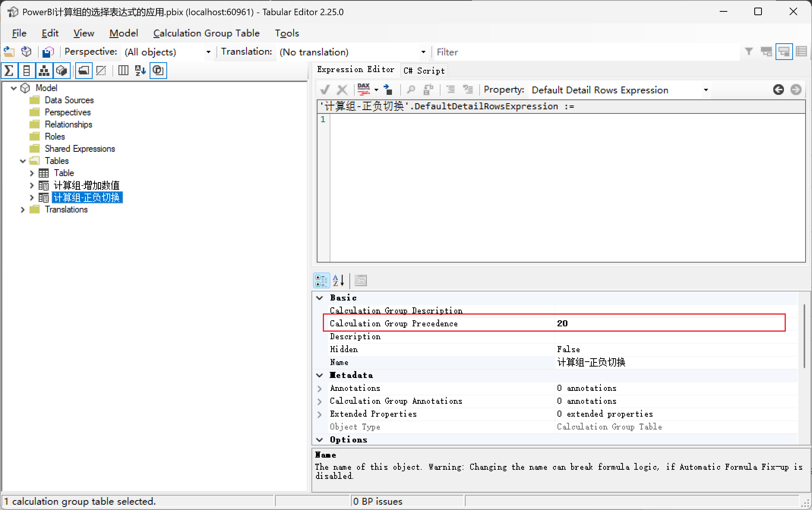Toggle display of hierarchies icon

point(44,71)
